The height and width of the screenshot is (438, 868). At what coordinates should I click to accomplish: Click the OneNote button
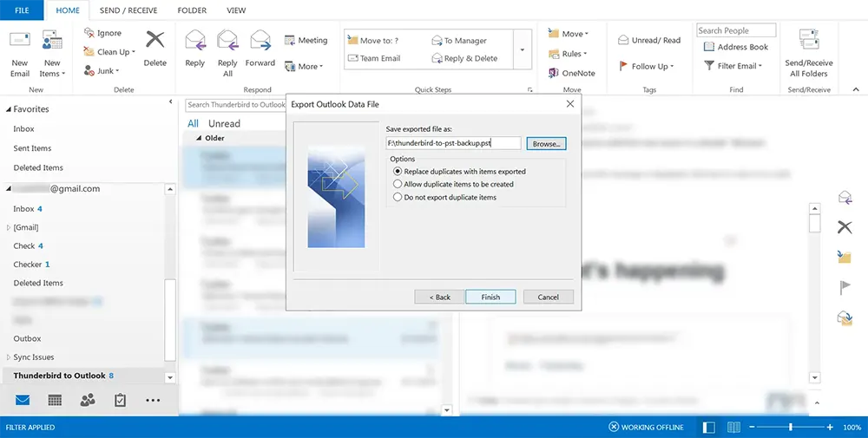pyautogui.click(x=572, y=73)
